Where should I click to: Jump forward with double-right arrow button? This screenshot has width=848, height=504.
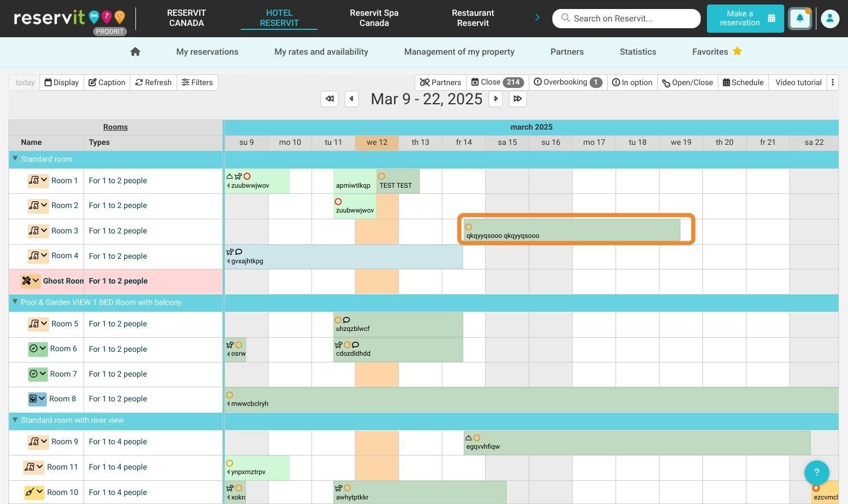[x=517, y=99]
